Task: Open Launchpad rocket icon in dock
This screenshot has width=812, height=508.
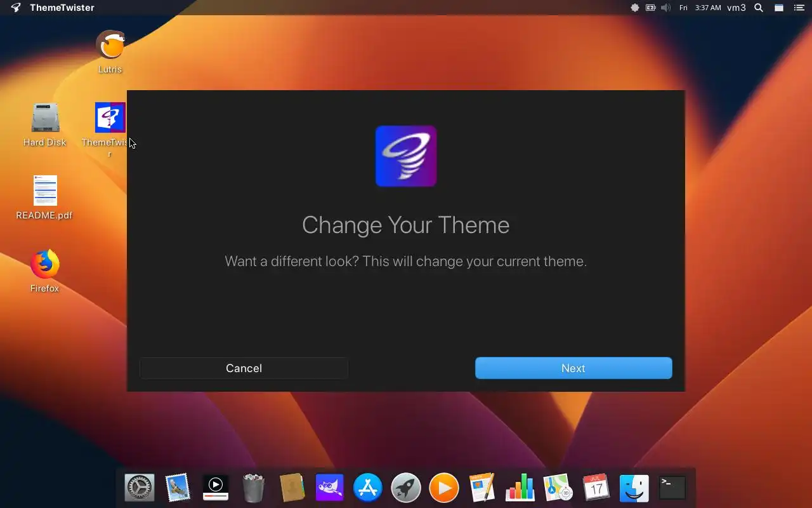Action: click(x=406, y=488)
